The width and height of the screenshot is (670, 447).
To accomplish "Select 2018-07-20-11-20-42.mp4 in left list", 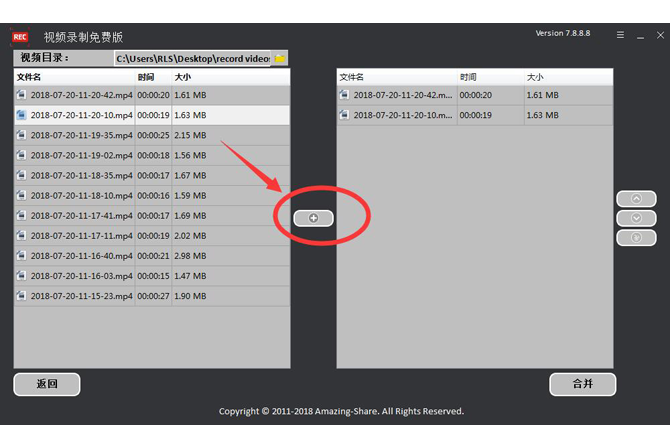I will pyautogui.click(x=81, y=95).
